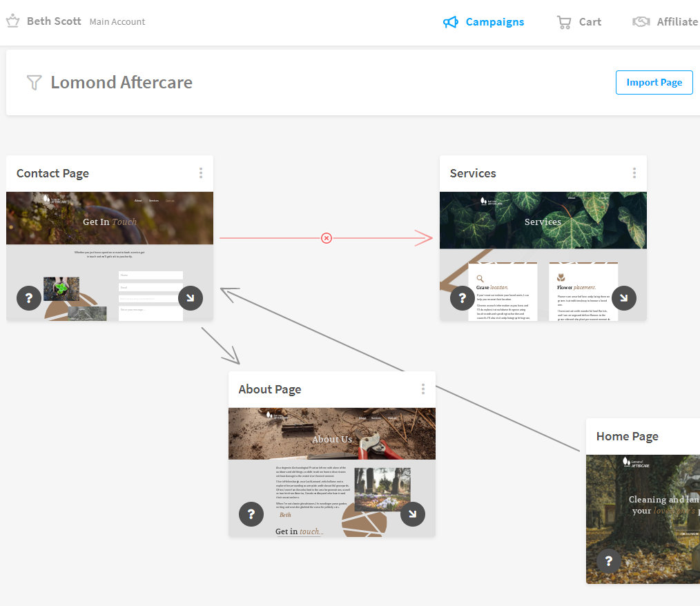This screenshot has width=700, height=606.
Task: Click the Import Page button
Action: [x=654, y=83]
